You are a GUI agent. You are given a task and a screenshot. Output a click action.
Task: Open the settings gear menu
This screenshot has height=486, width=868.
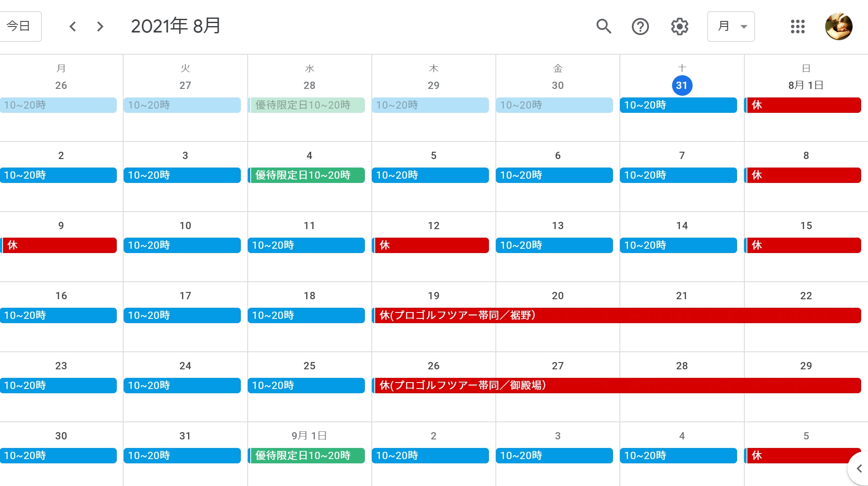click(679, 27)
